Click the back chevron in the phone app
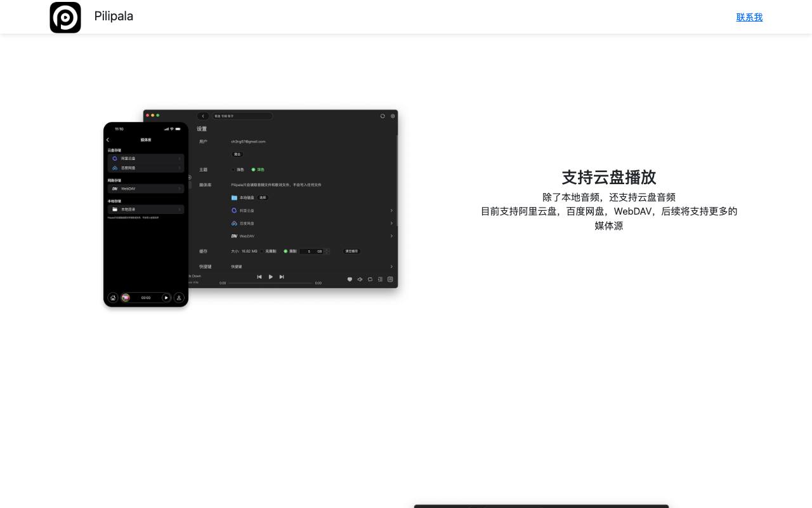 click(108, 140)
